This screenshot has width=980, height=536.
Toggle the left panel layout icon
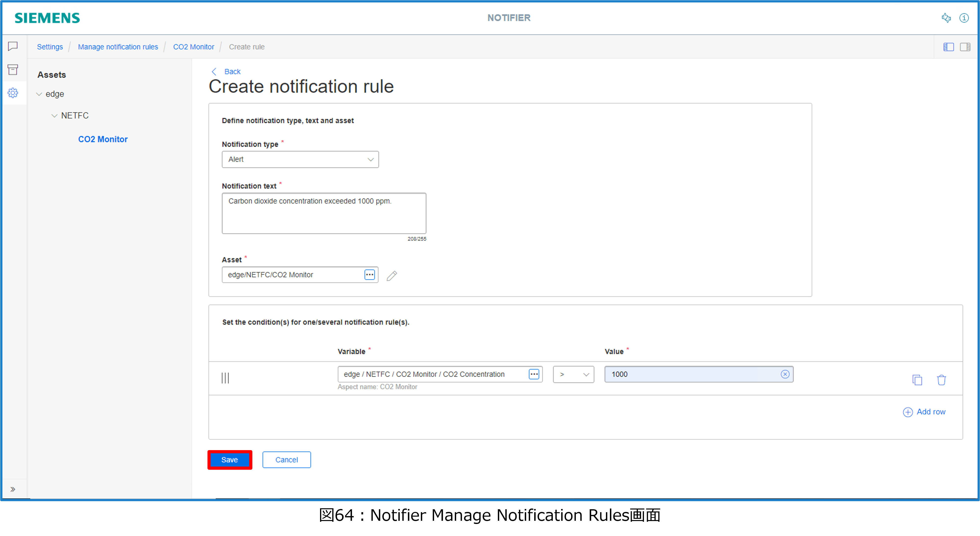pos(948,47)
